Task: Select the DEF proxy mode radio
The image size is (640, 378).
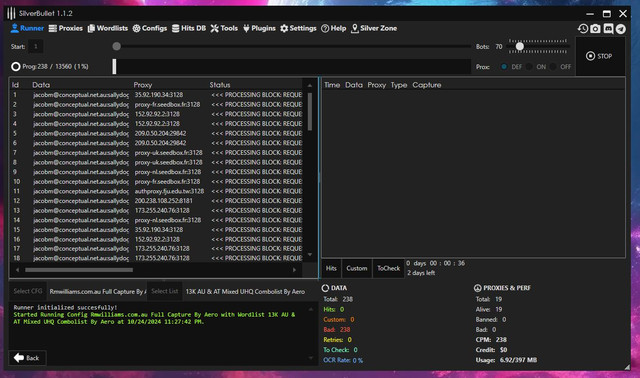Action: (504, 67)
